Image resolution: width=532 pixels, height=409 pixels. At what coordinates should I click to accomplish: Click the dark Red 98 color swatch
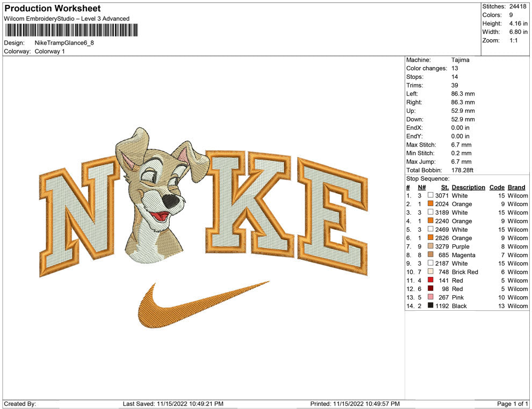[430, 288]
